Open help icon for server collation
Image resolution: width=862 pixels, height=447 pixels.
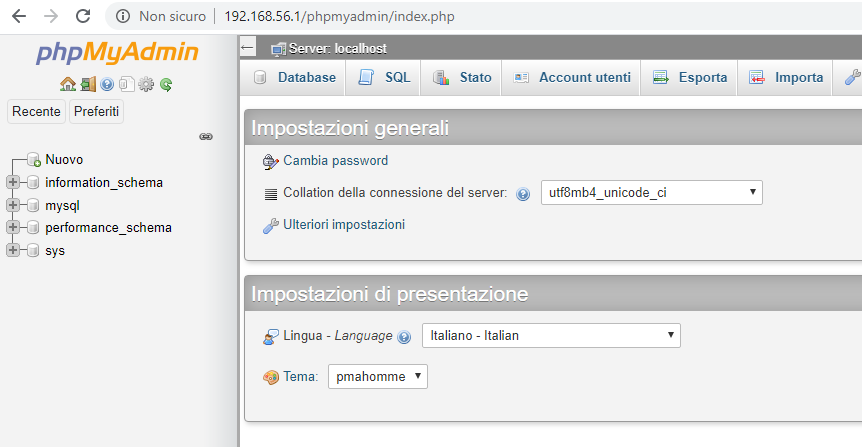click(523, 194)
